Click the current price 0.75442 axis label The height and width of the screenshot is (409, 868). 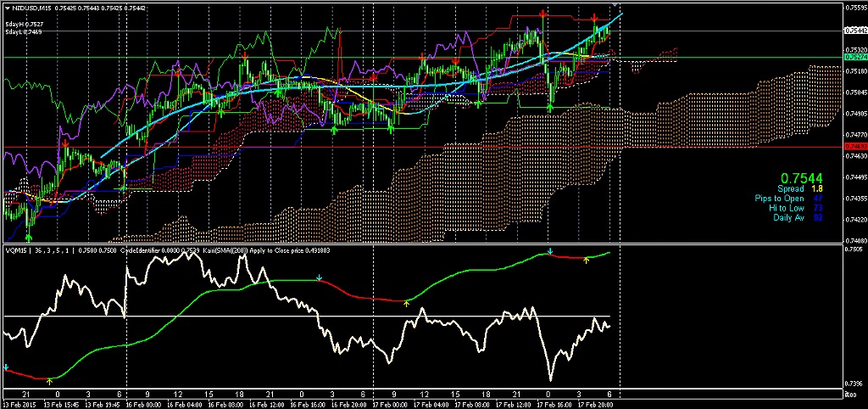pos(855,31)
